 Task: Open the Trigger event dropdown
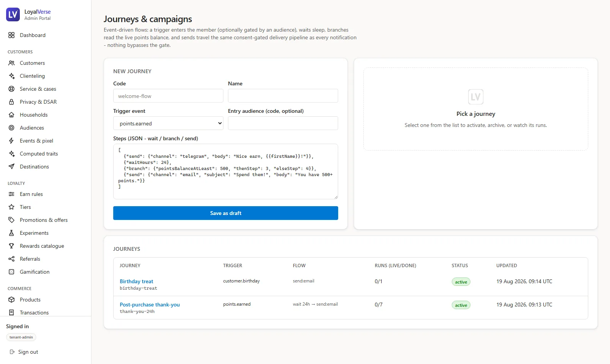(168, 123)
